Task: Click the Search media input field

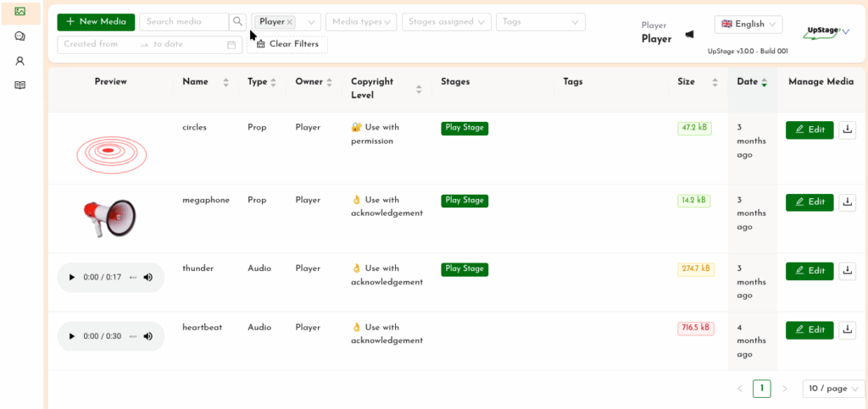Action: coord(184,22)
